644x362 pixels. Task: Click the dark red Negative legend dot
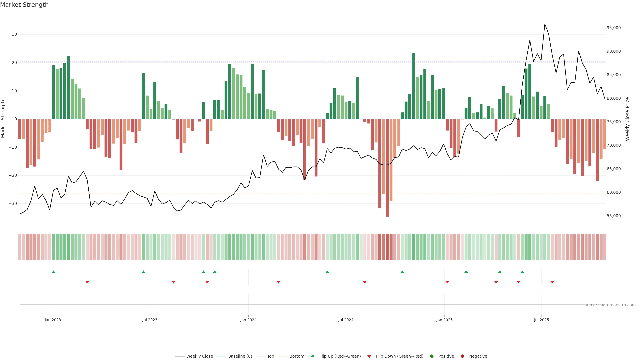click(462, 356)
